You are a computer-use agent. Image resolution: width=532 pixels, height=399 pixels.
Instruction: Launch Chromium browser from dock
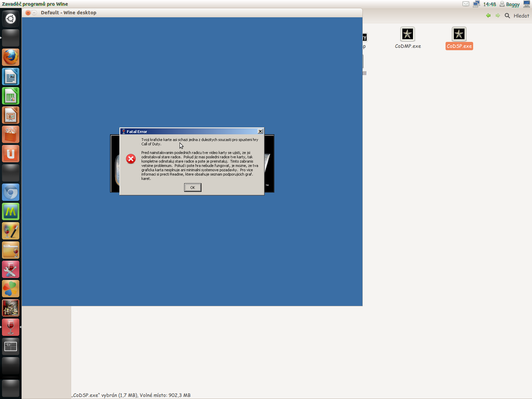(11, 192)
